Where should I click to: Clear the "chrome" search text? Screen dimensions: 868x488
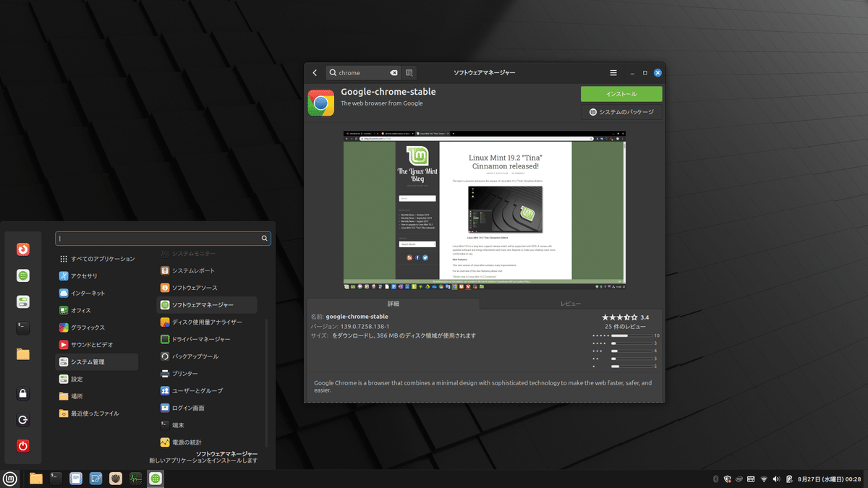(x=393, y=72)
